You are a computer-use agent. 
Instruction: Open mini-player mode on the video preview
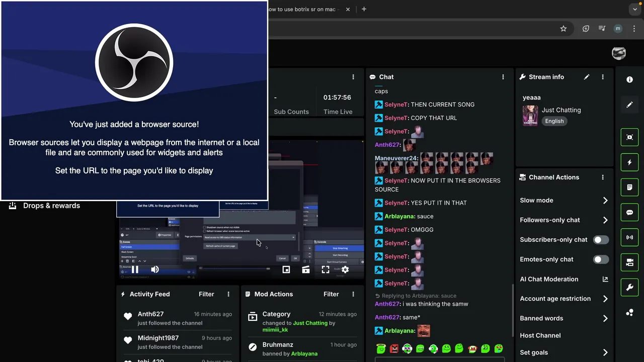[x=286, y=269]
